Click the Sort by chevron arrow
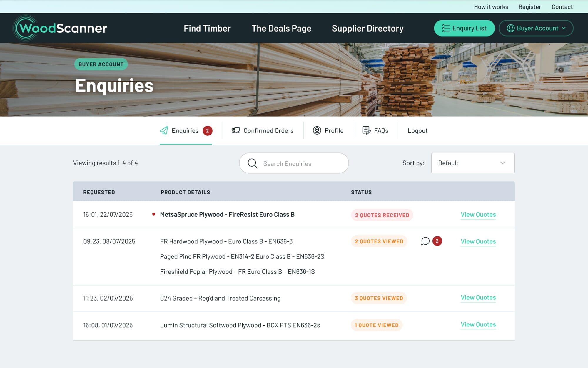588x368 pixels. (x=502, y=163)
